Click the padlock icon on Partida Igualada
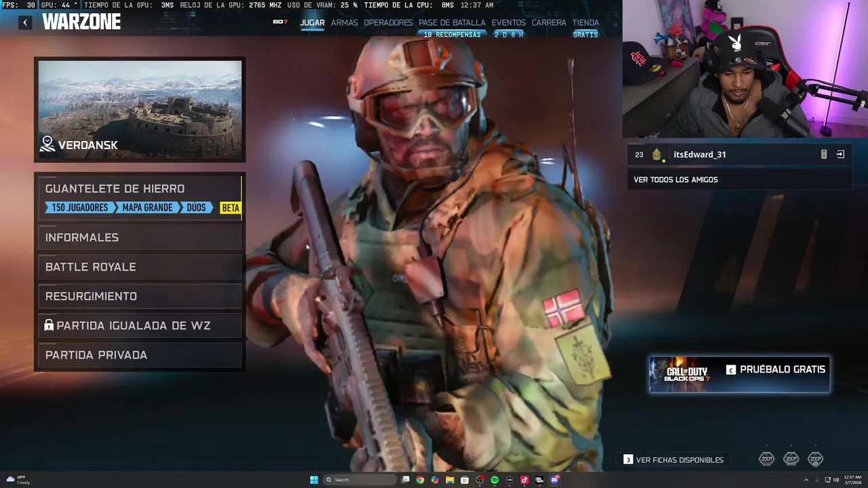The height and width of the screenshot is (488, 868). [x=49, y=325]
